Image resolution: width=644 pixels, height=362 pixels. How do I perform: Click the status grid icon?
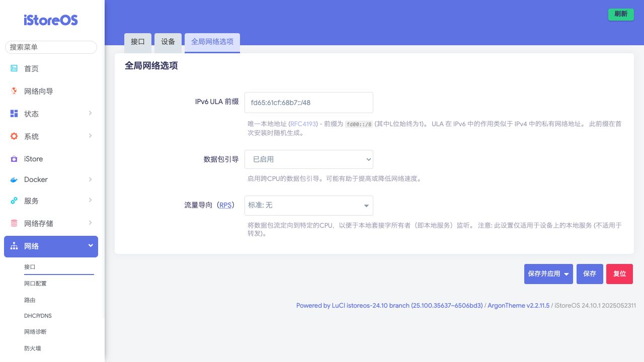tap(14, 114)
